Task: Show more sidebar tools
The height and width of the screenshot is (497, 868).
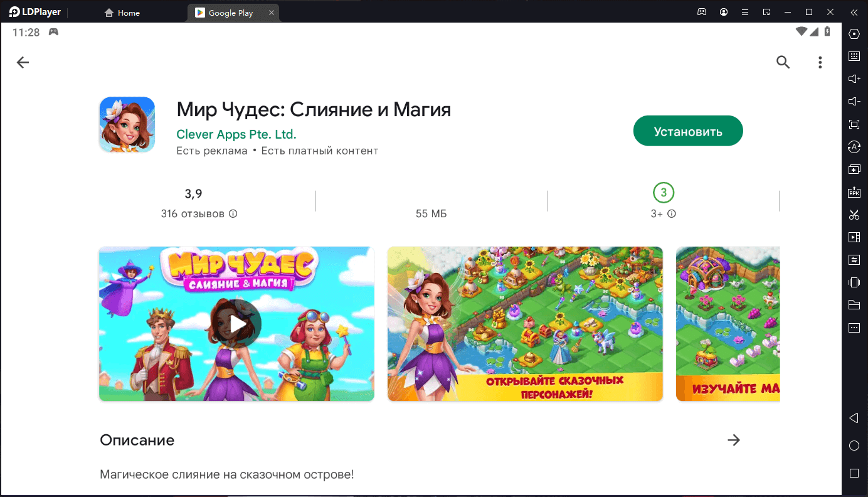Action: 854,328
